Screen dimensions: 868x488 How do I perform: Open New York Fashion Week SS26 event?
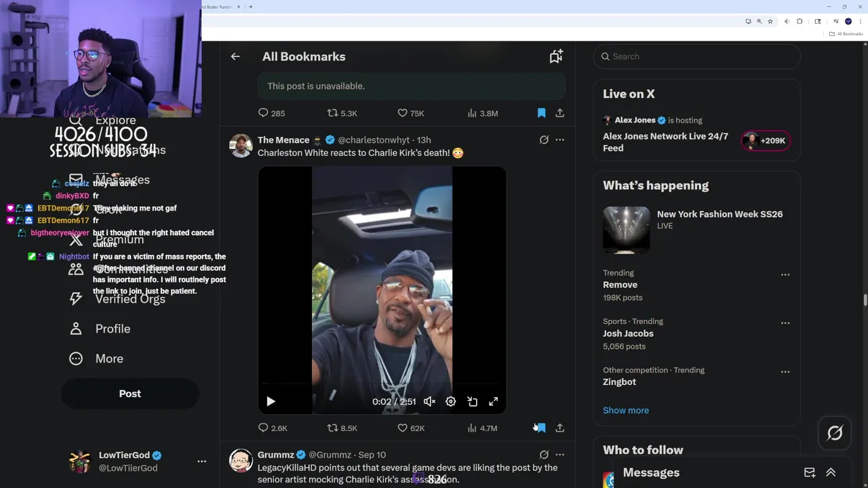click(719, 214)
